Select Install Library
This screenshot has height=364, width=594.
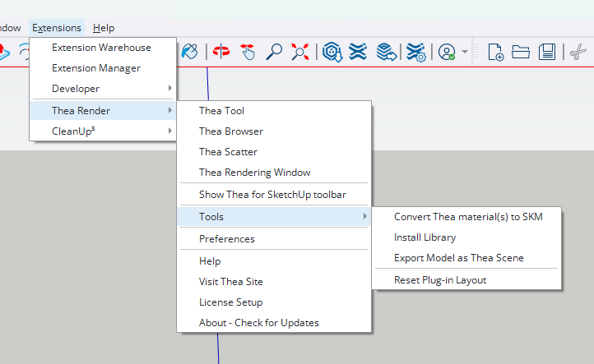pos(466,237)
